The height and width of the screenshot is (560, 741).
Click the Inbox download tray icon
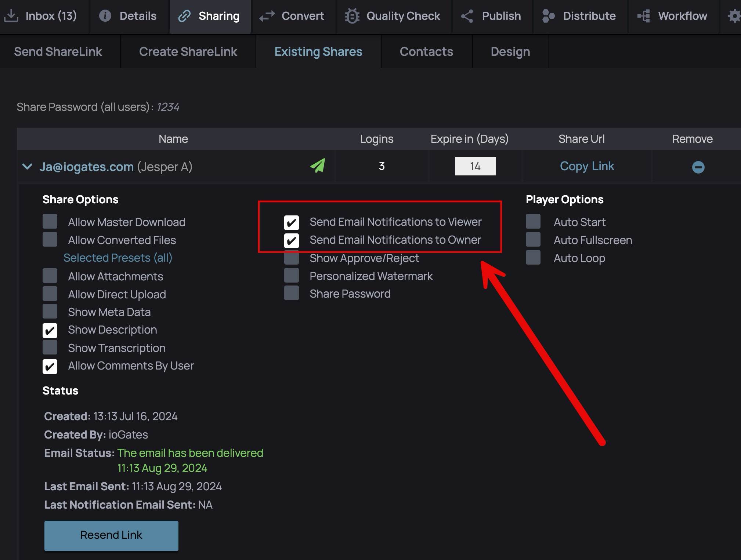11,16
